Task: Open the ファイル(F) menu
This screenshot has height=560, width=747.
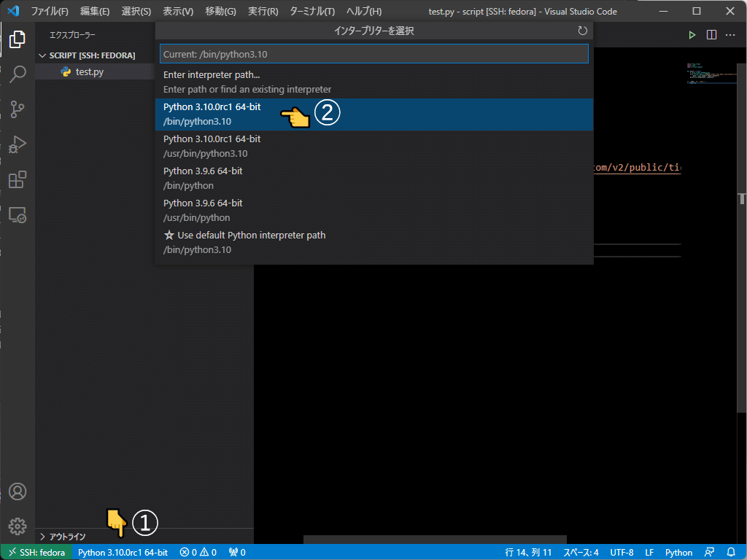Action: click(50, 11)
